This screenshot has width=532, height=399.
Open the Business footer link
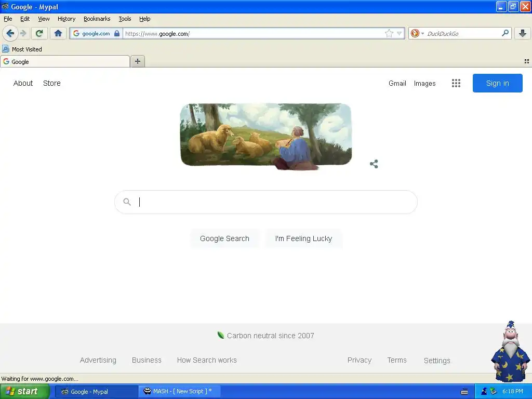147,360
